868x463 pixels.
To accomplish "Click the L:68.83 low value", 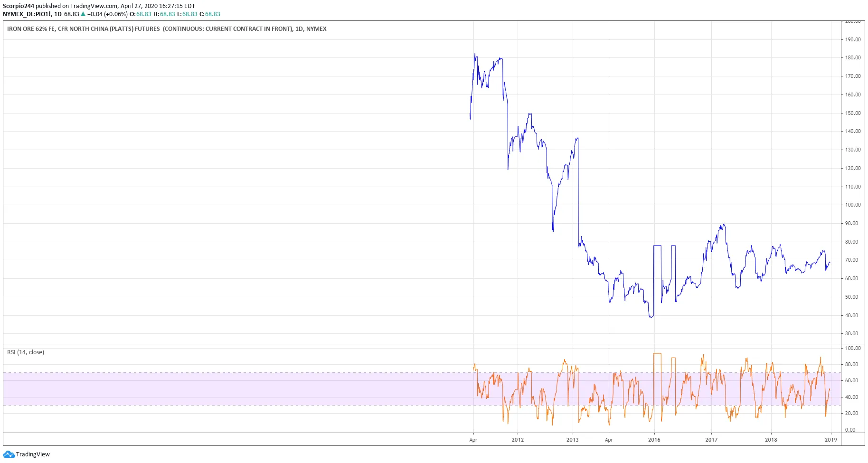I will click(x=187, y=14).
